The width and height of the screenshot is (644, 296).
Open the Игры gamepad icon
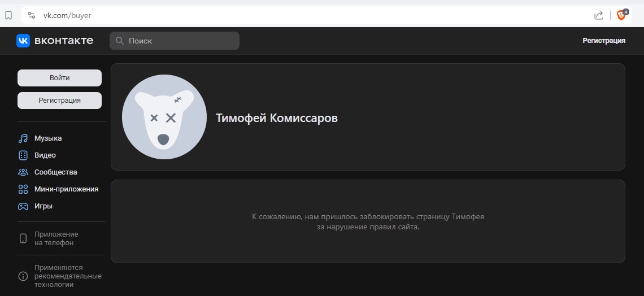(x=23, y=206)
